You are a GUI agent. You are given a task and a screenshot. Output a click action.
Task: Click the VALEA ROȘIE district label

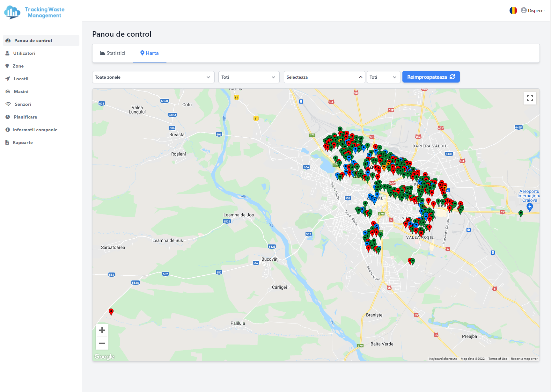coord(420,237)
